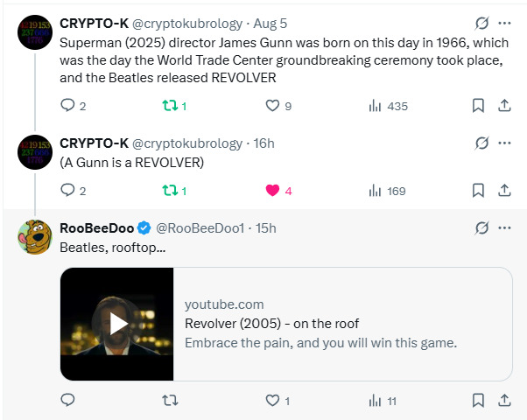Image resolution: width=527 pixels, height=420 pixels.
Task: Expand more options on RooBeeDoo's tweet
Action: (x=505, y=227)
